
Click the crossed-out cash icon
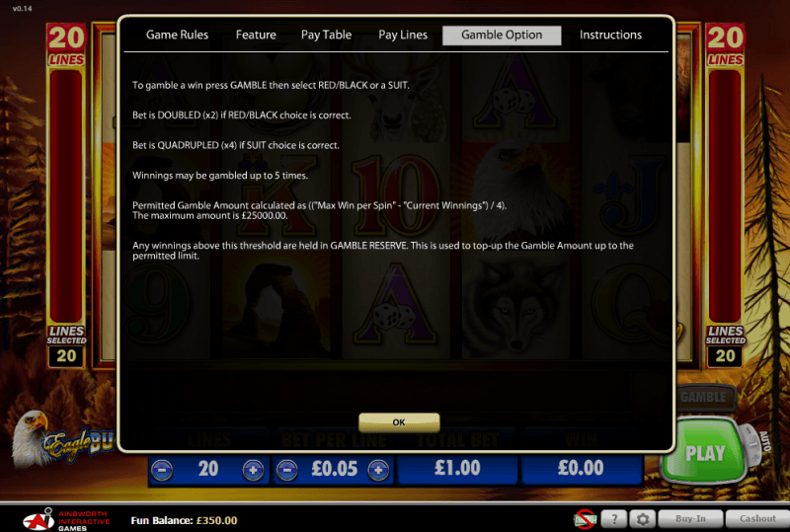click(x=585, y=519)
